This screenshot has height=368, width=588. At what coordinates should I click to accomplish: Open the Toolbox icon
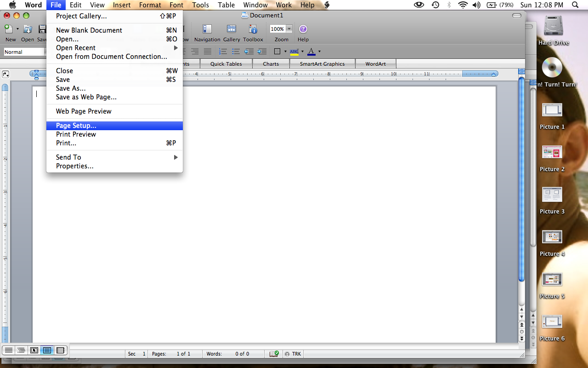coord(253,29)
